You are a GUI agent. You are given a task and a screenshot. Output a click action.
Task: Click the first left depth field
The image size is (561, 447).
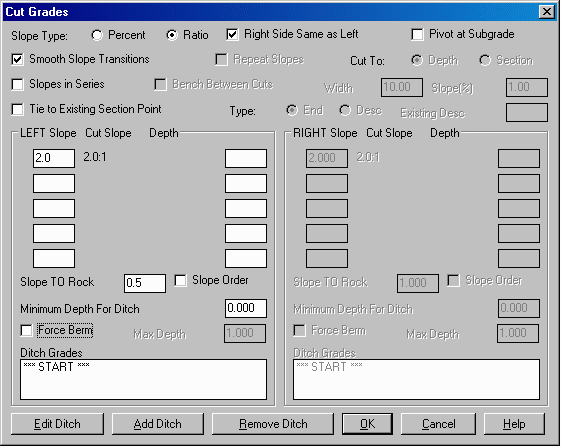click(246, 159)
